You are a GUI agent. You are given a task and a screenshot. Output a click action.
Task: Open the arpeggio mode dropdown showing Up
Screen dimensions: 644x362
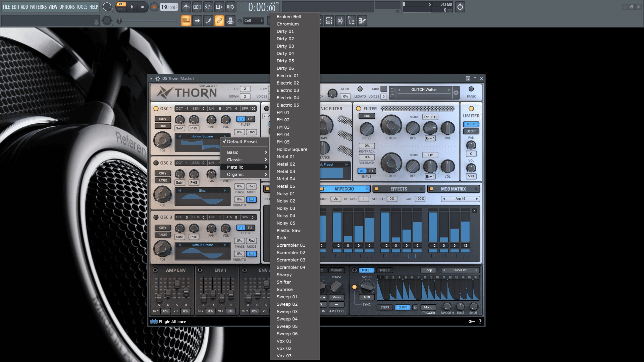pos(335,199)
